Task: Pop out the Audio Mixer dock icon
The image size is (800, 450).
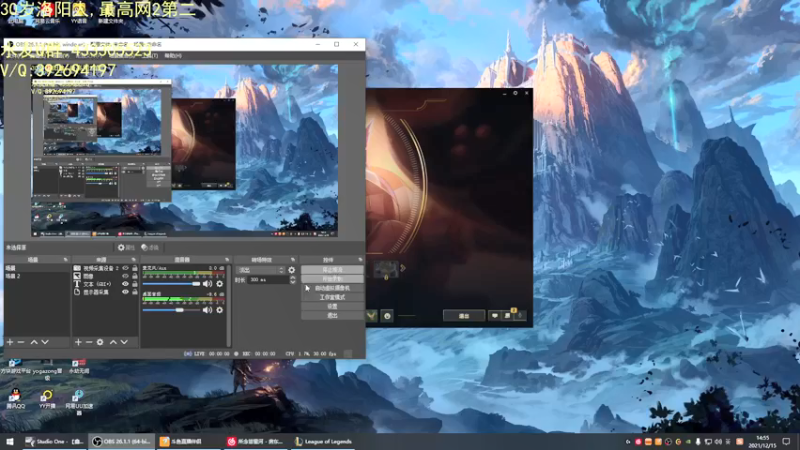Action: click(x=227, y=260)
